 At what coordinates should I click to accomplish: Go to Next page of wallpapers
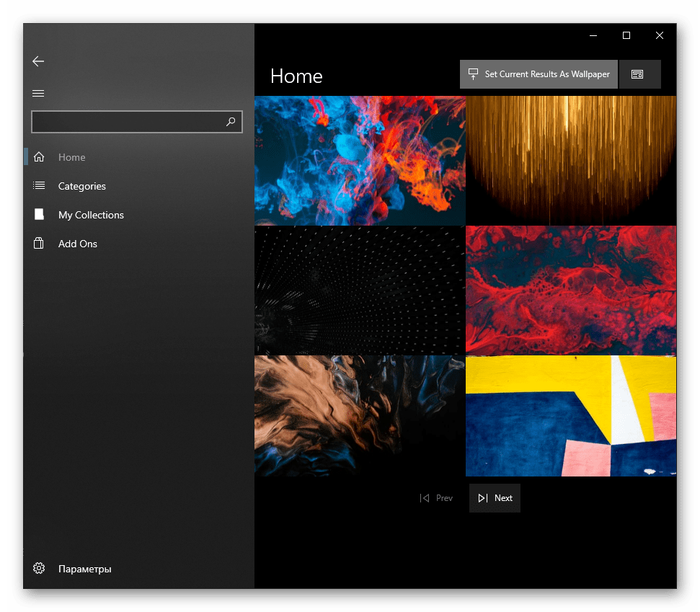[x=495, y=498]
